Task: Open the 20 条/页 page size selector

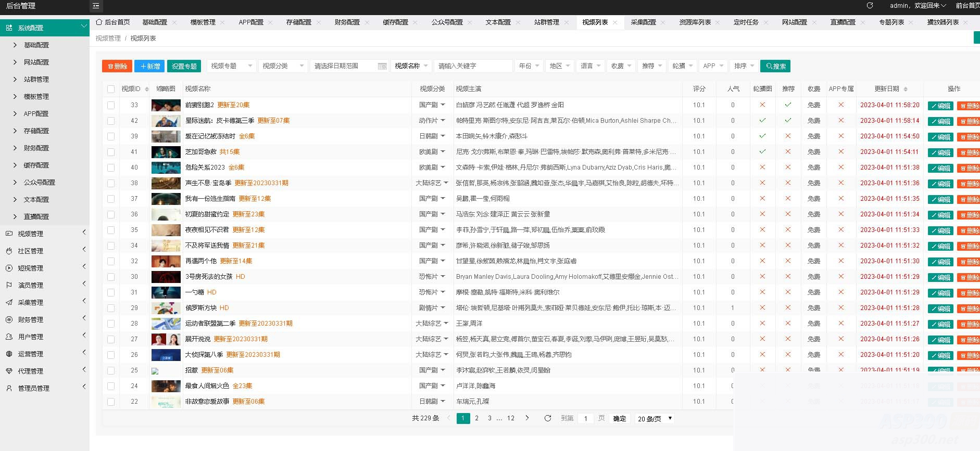Action: (x=654, y=419)
